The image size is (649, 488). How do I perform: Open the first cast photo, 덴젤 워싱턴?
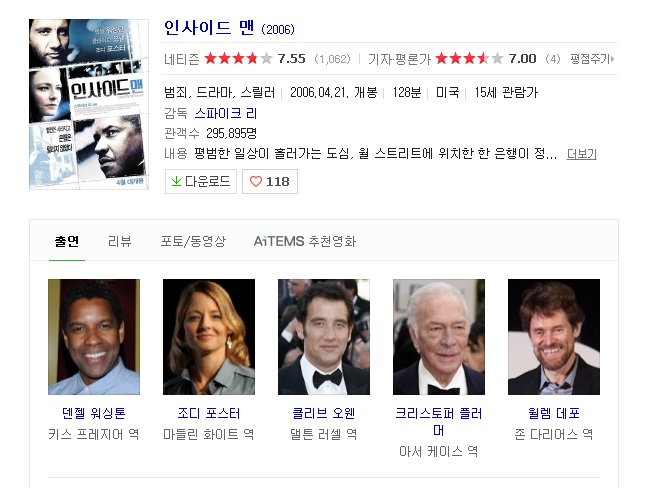94,337
